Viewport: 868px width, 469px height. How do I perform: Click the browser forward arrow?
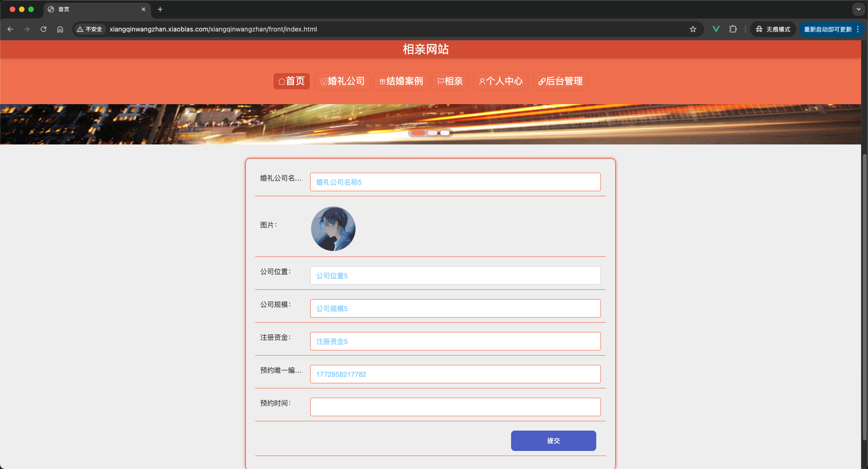pyautogui.click(x=27, y=29)
